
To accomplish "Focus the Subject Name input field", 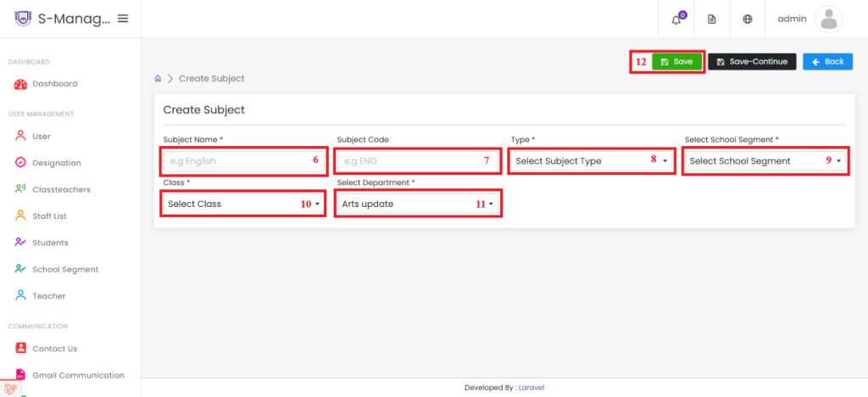I will [x=243, y=161].
